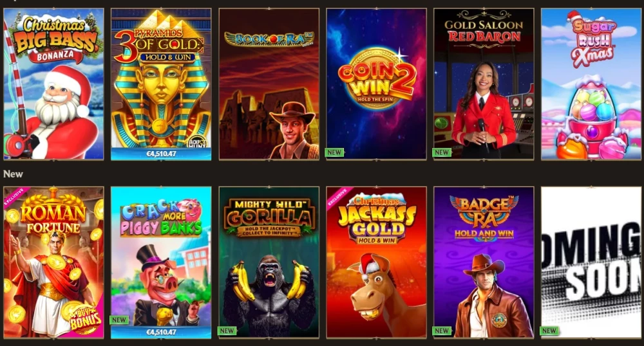
Task: Launch the Roman Fortune slot
Action: coord(54,262)
